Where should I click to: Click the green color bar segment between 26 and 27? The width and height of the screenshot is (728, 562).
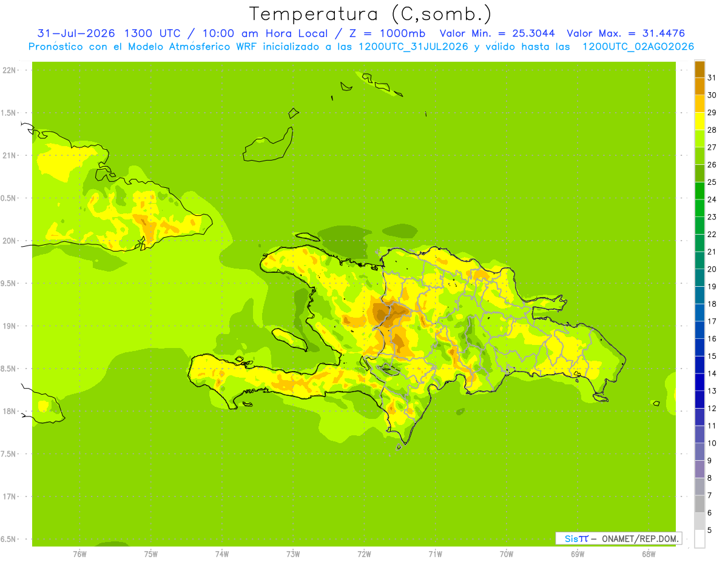pos(699,156)
